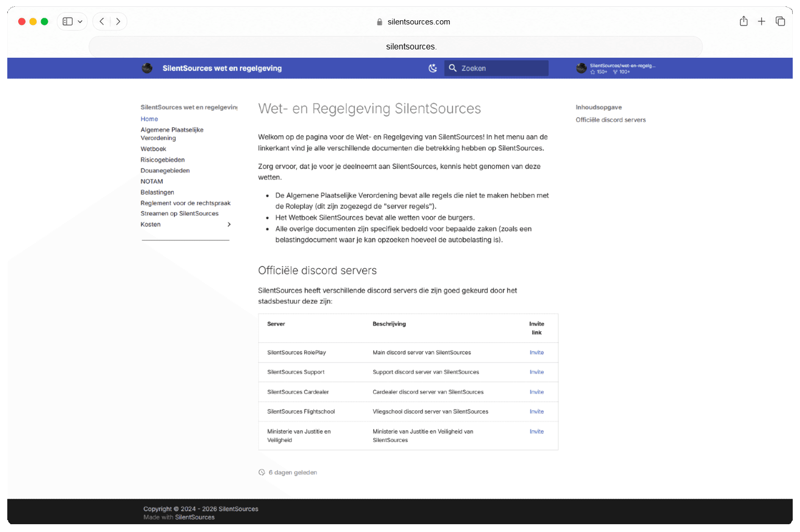Go back with the browser back arrow
This screenshot has width=800, height=532.
[x=102, y=21]
